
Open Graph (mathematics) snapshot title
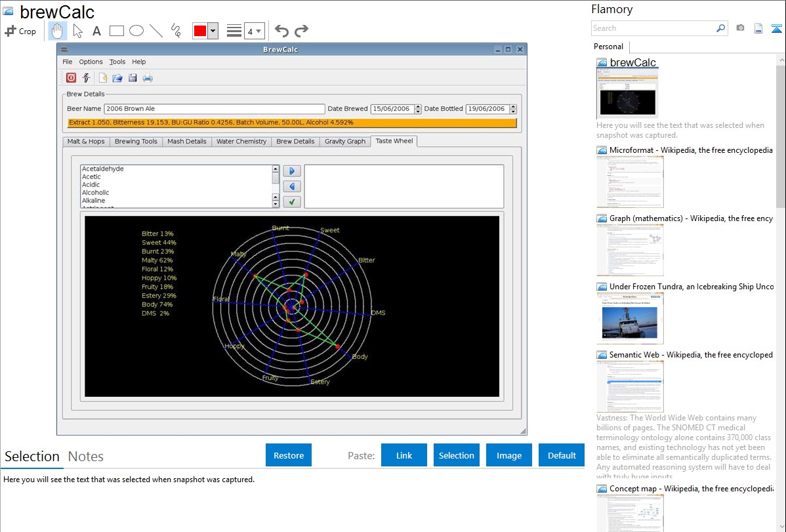tap(691, 218)
